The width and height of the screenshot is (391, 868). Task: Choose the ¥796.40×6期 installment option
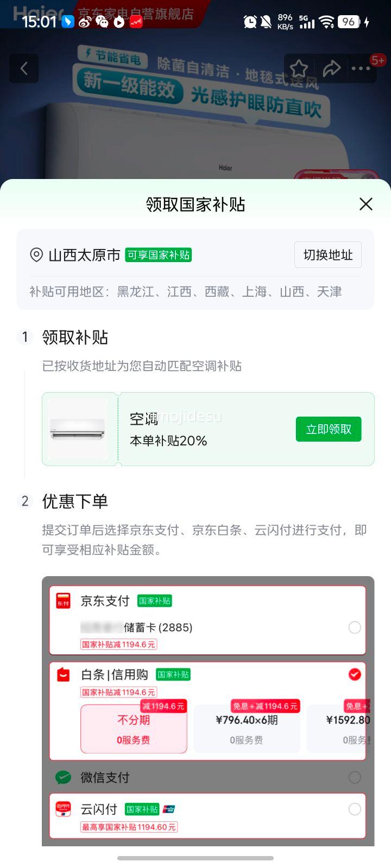point(247,729)
